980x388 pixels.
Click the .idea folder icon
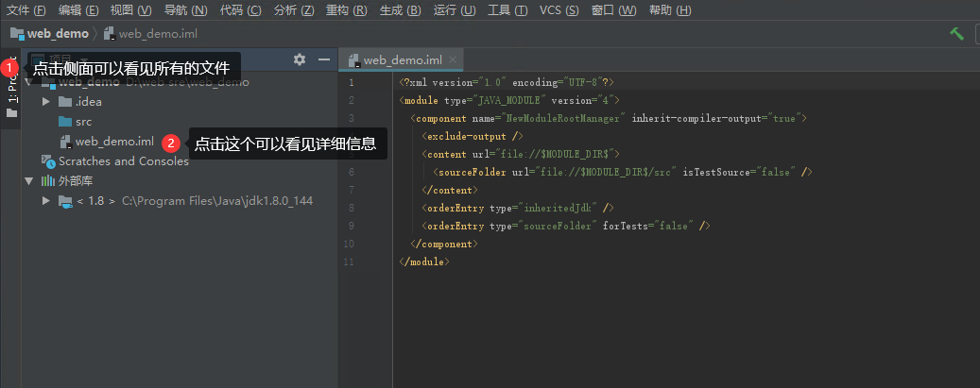(x=65, y=101)
